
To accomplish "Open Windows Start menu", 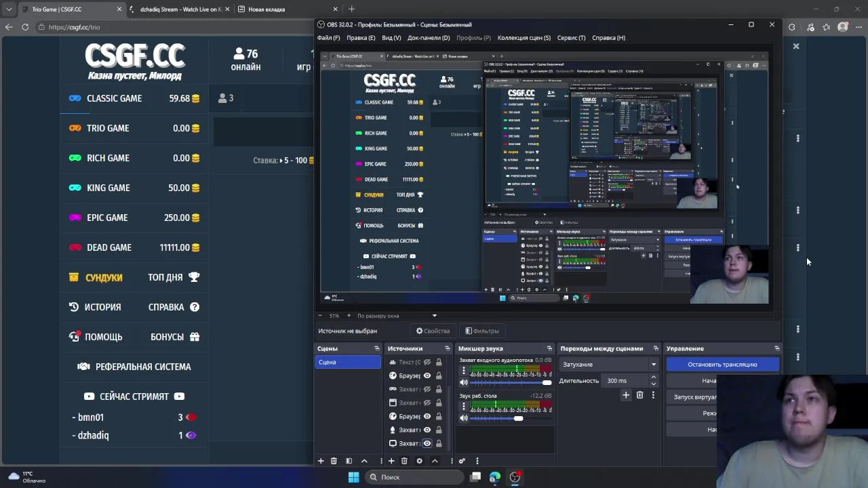I will 353,477.
